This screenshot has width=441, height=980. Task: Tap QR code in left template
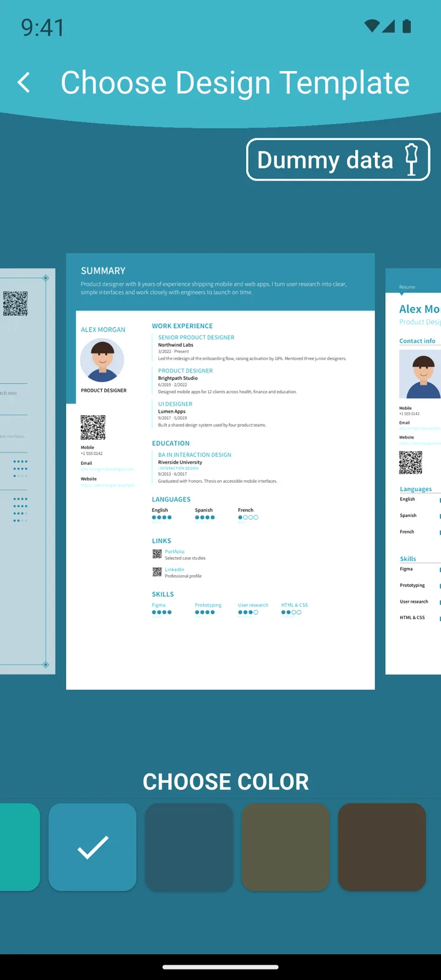click(x=15, y=303)
